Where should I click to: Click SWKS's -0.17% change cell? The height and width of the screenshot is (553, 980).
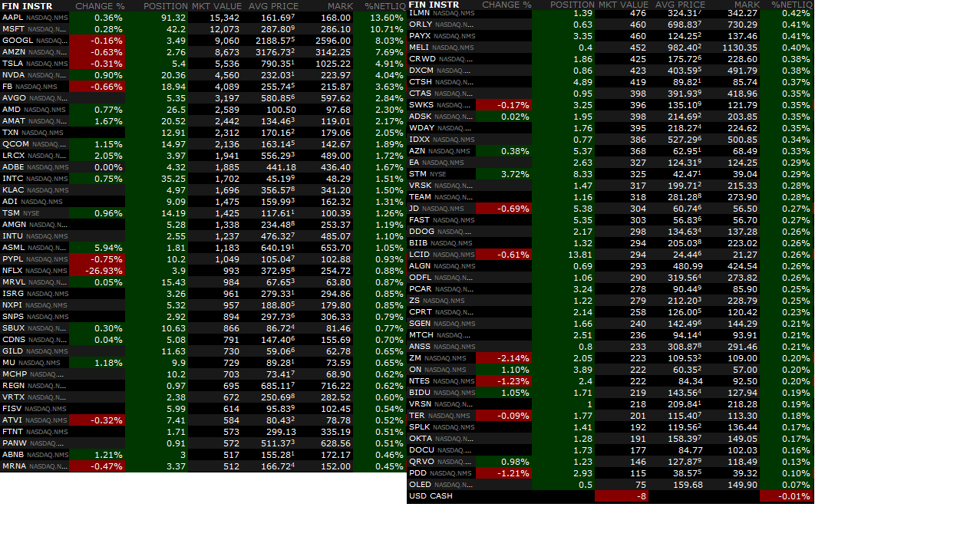coord(503,104)
